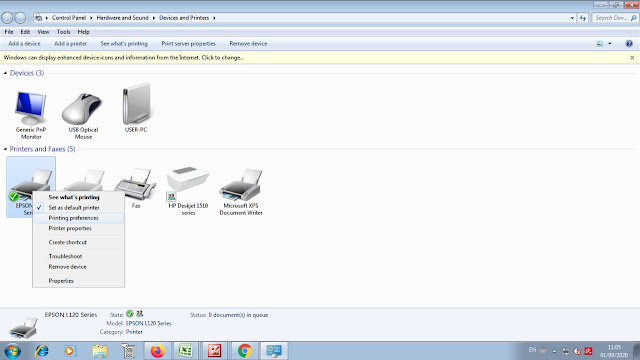The height and width of the screenshot is (360, 640).
Task: Choose Printing preferences from context menu
Action: (79, 218)
